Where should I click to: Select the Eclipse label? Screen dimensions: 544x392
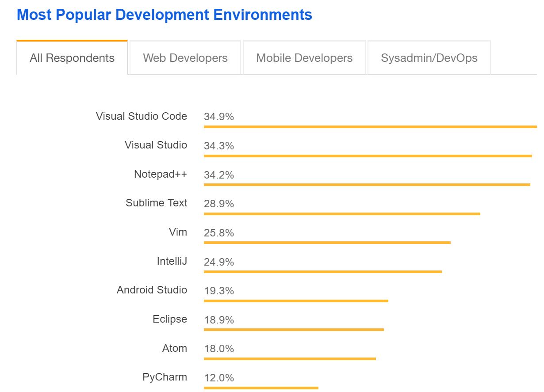click(x=170, y=319)
